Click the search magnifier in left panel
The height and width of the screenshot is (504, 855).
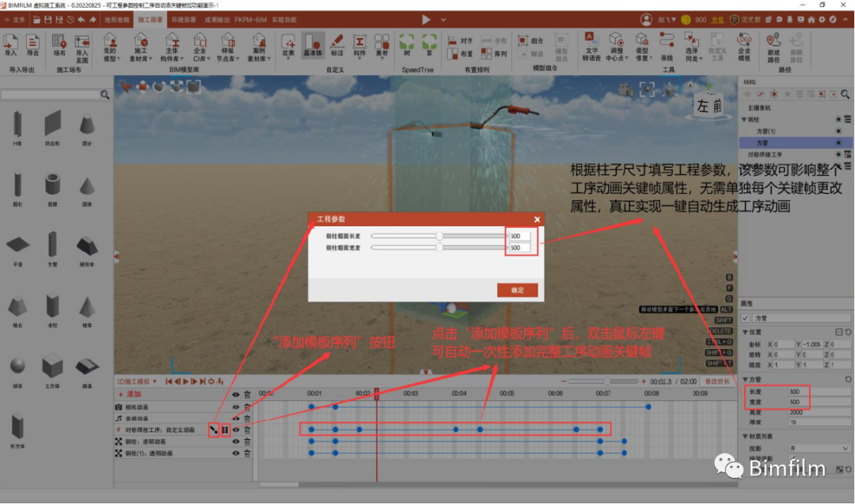point(104,95)
